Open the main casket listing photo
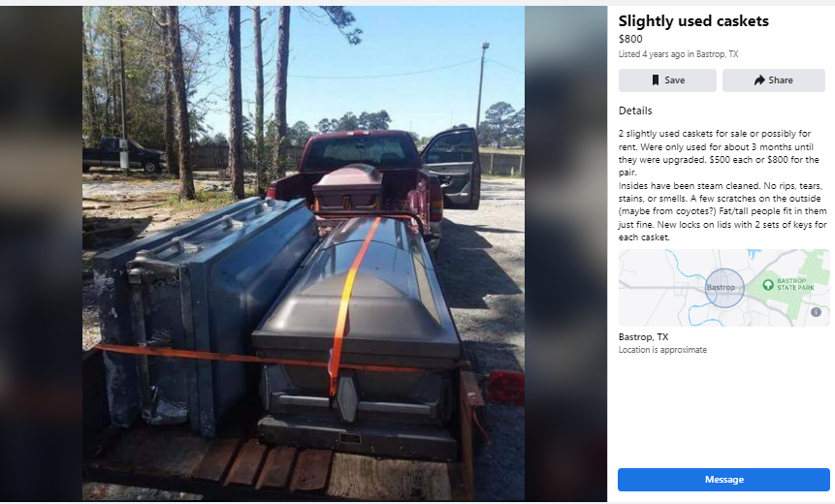This screenshot has height=504, width=835. point(304,253)
